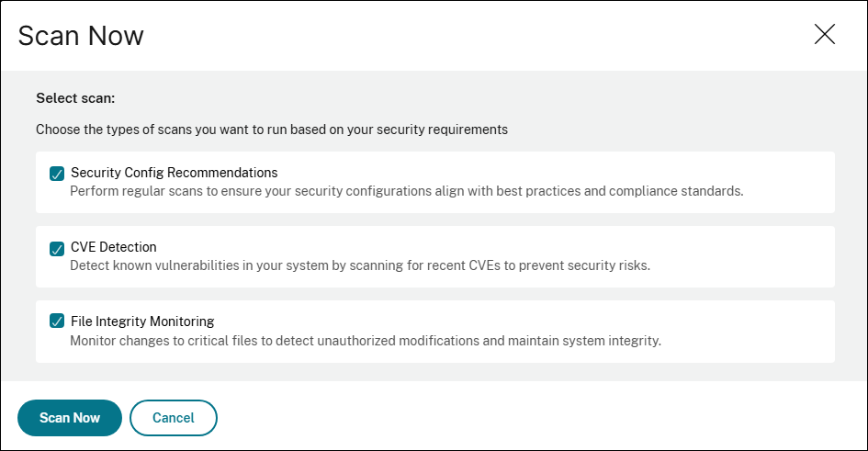
Task: Toggle the File Integrity Monitoring checkbox
Action: point(57,321)
